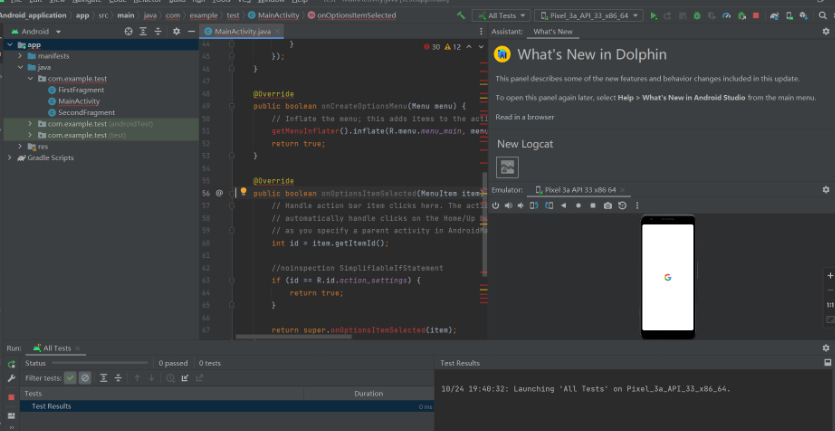The width and height of the screenshot is (835, 431).
Task: Take emulator screenshot with camera icon
Action: point(608,206)
